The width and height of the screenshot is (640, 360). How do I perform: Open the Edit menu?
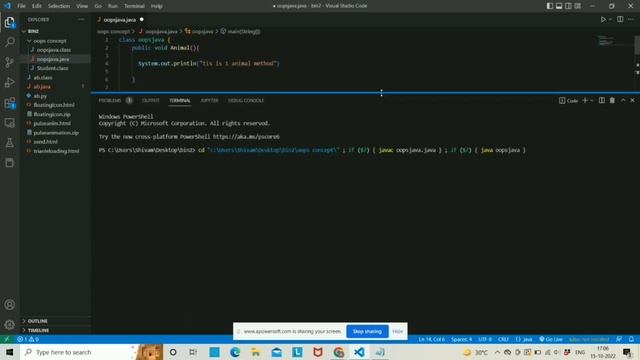[x=37, y=6]
